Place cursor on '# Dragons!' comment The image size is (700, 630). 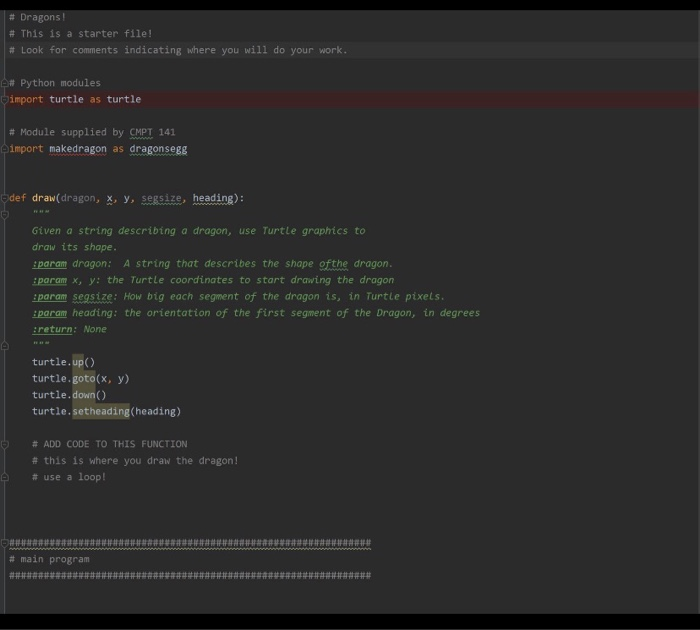tap(38, 17)
